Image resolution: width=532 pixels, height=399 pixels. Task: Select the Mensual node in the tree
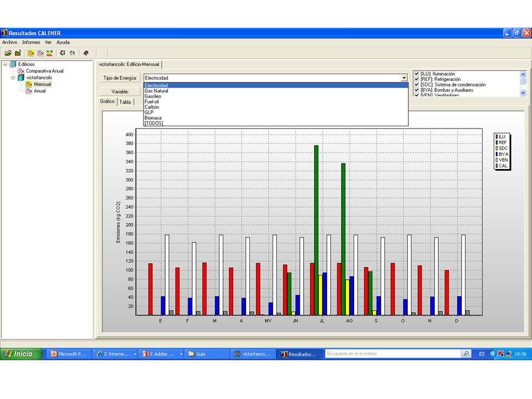point(43,84)
